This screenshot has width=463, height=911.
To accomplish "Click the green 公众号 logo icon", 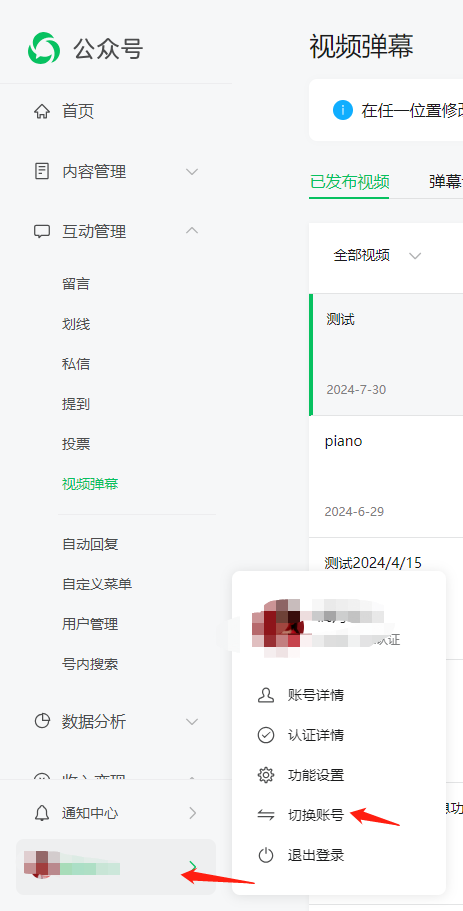I will 44,48.
